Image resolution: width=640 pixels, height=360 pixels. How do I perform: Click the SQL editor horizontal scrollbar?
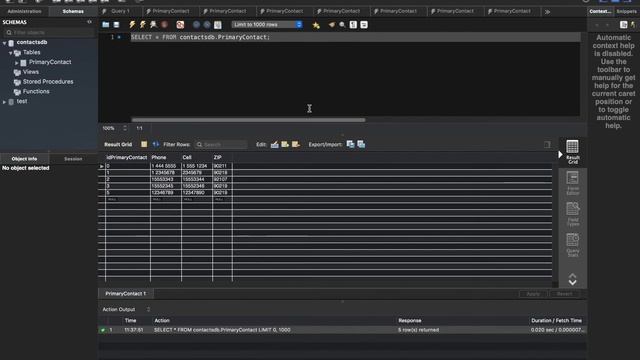click(x=248, y=120)
